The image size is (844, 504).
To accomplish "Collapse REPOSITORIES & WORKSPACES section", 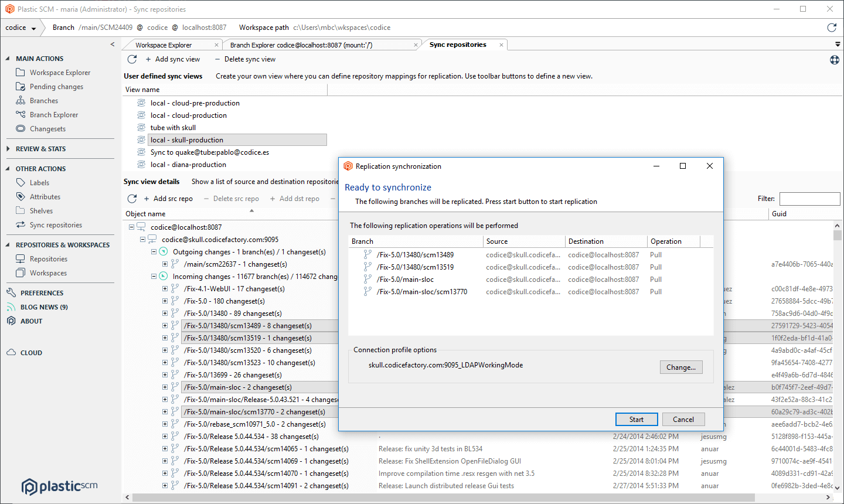I will [x=8, y=245].
